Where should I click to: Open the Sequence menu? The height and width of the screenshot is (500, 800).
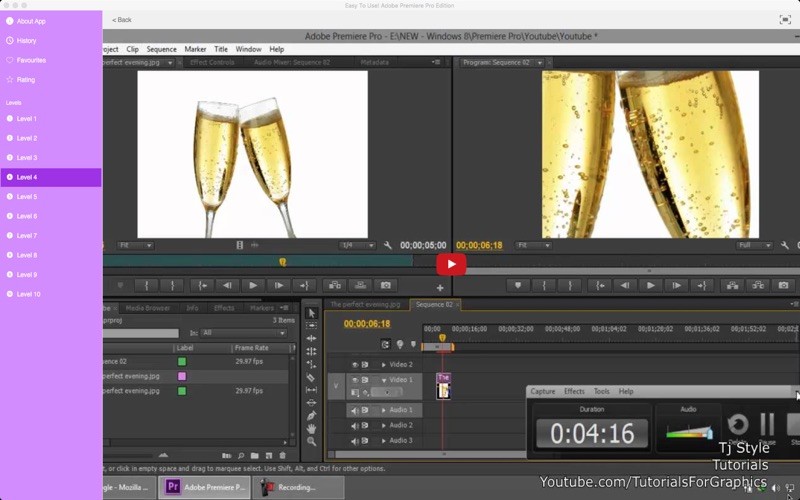[x=162, y=49]
